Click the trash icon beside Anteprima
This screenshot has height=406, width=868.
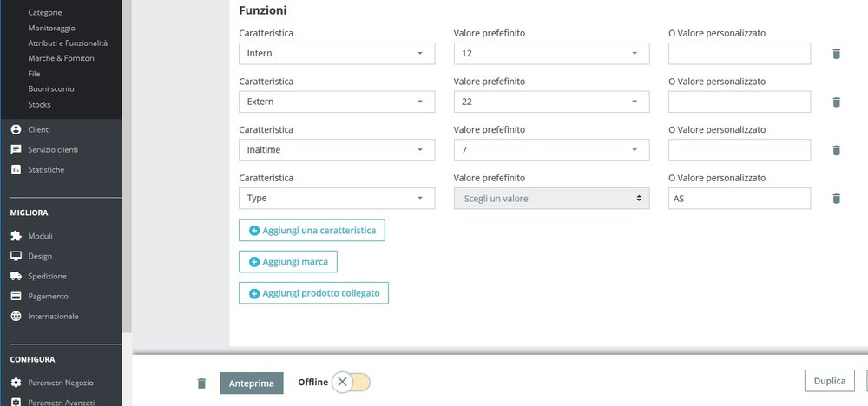[x=201, y=383]
